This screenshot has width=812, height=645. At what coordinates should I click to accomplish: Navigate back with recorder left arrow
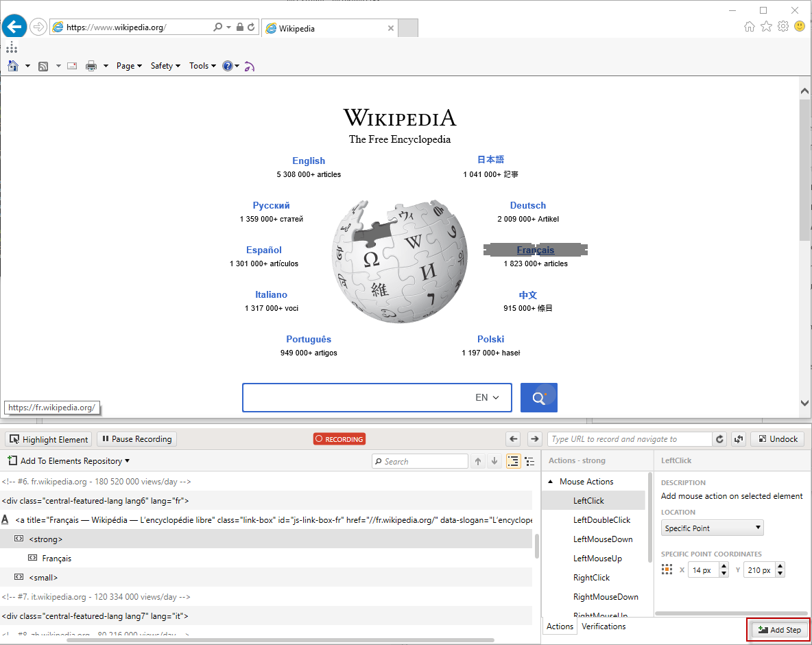513,439
